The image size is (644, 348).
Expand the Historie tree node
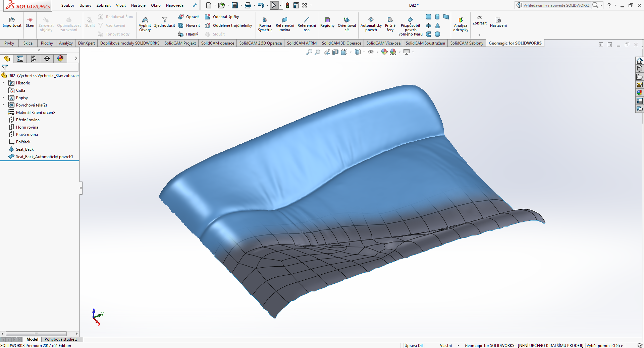(x=3, y=83)
